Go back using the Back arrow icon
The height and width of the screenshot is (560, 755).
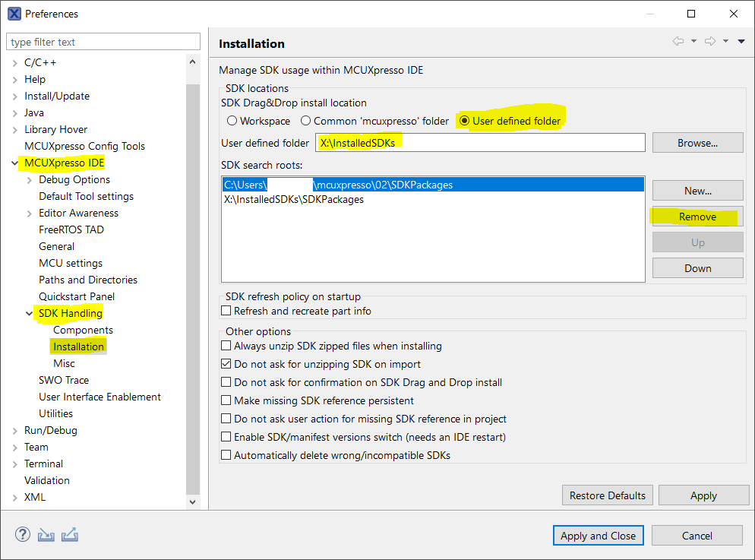(678, 42)
